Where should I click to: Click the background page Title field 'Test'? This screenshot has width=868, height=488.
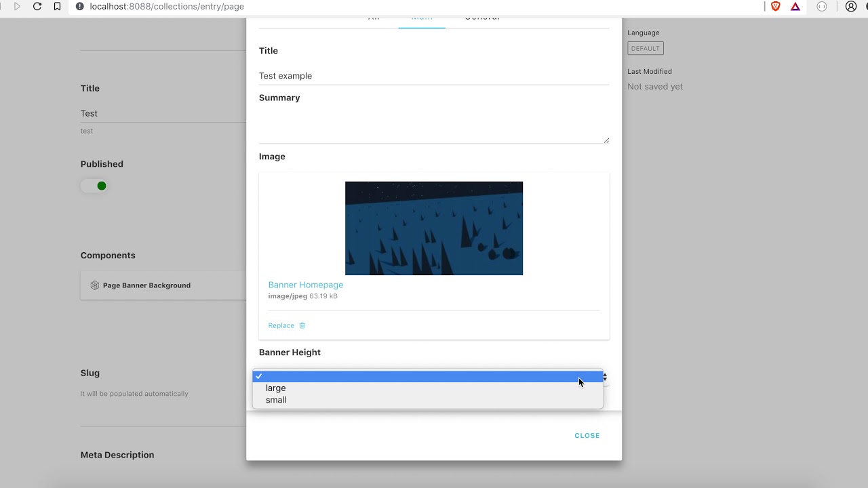pos(163,114)
